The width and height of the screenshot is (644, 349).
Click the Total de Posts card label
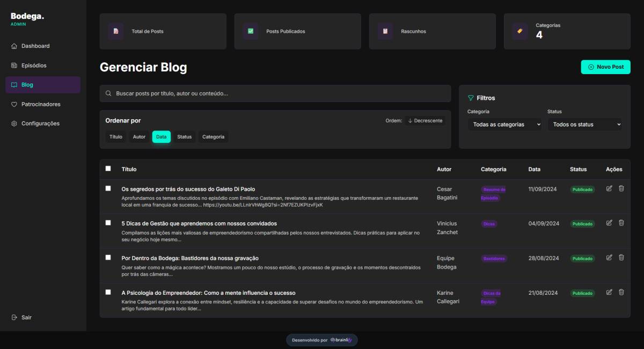[x=148, y=32]
